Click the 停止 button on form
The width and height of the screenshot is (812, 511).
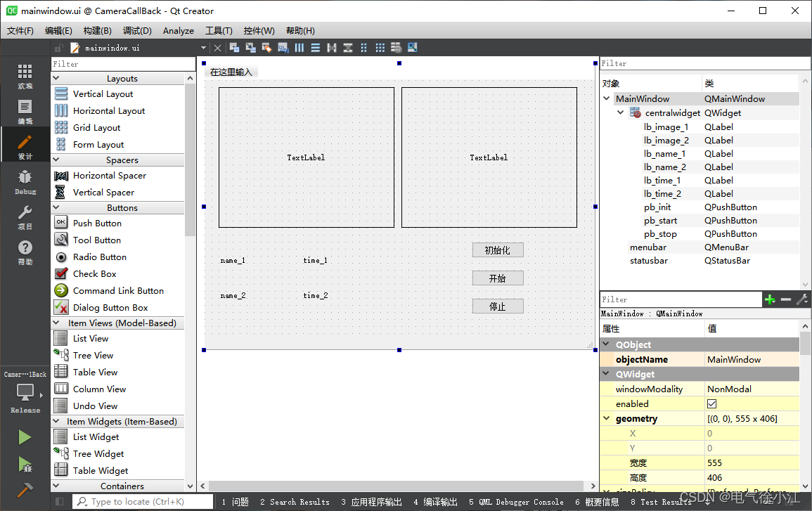(498, 306)
